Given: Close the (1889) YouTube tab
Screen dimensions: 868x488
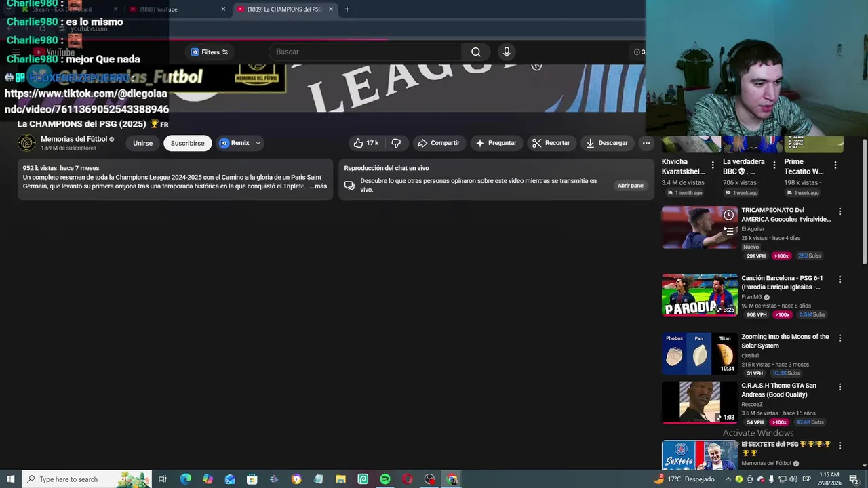Looking at the screenshot, I should point(223,9).
